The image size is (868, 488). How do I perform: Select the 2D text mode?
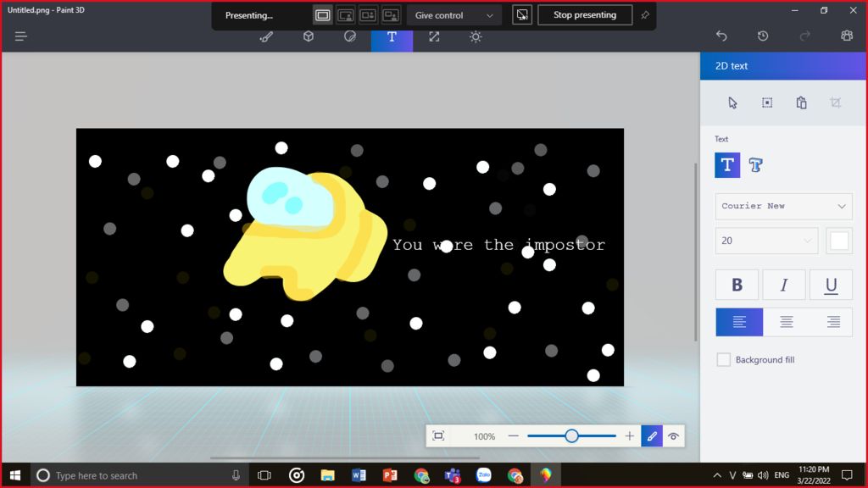(727, 165)
